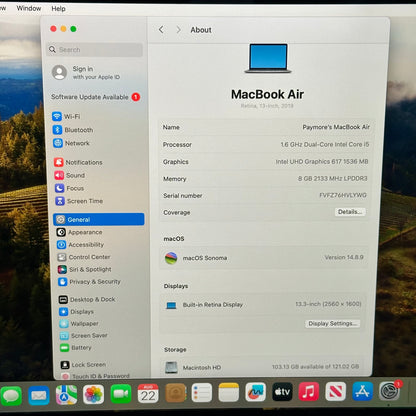The height and width of the screenshot is (416, 416).
Task: Open Accessibility settings
Action: [x=80, y=245]
